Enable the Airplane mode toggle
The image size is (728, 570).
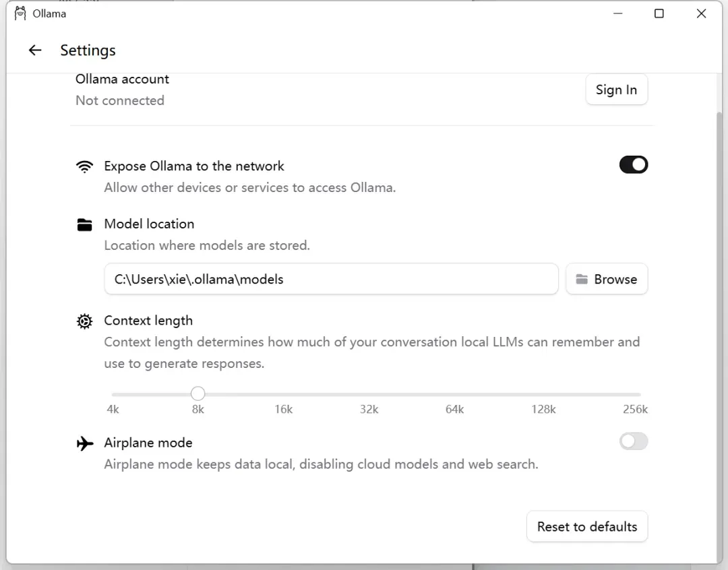click(633, 441)
